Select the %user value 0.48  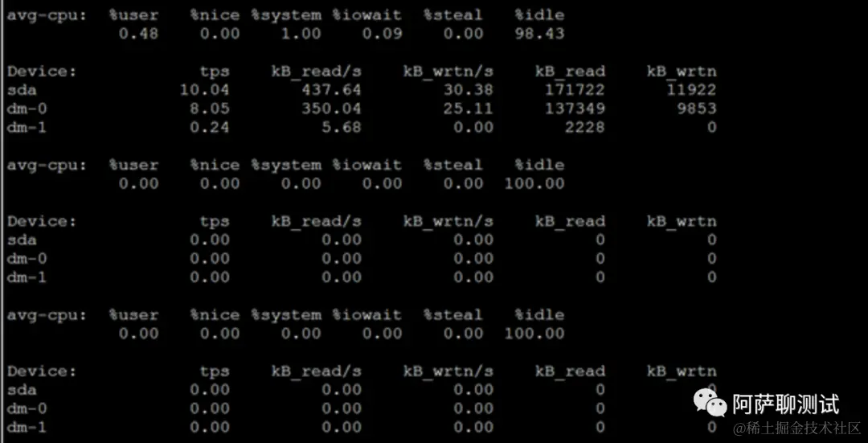coord(138,33)
